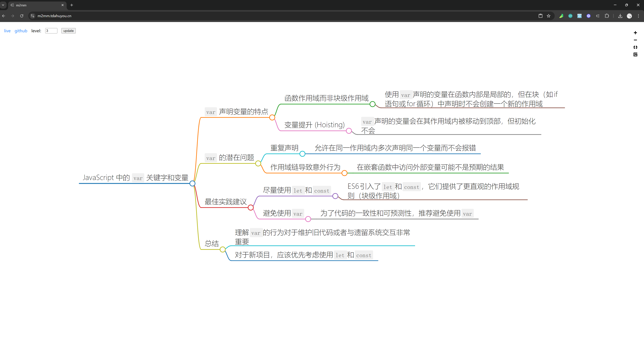The image size is (644, 351).
Task: Open the browser extensions puzzle icon
Action: click(607, 16)
